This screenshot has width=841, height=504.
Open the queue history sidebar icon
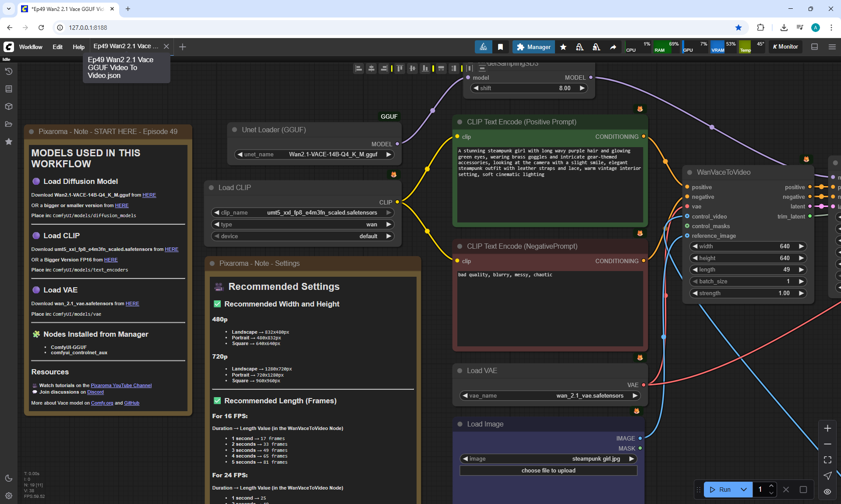pos(8,71)
